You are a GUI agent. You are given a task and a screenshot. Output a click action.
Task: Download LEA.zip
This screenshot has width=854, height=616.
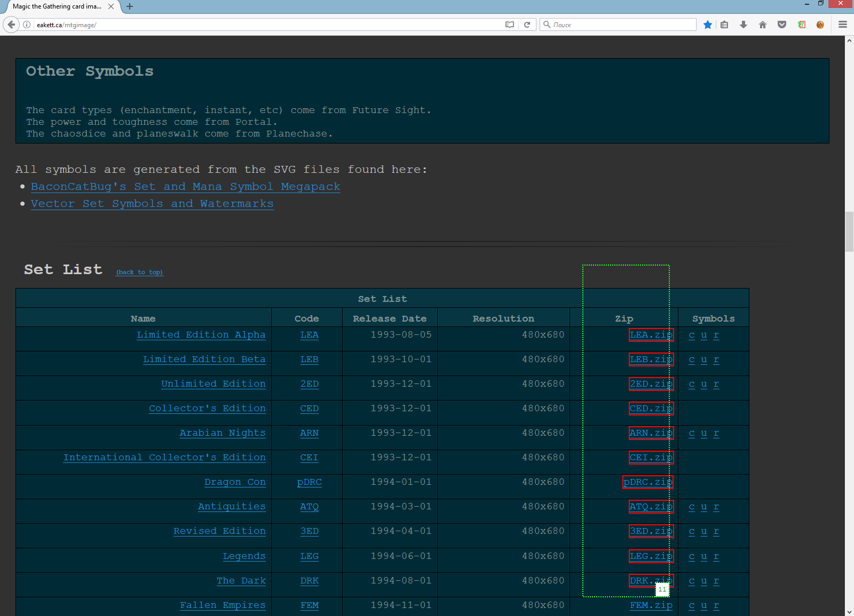[x=651, y=335]
